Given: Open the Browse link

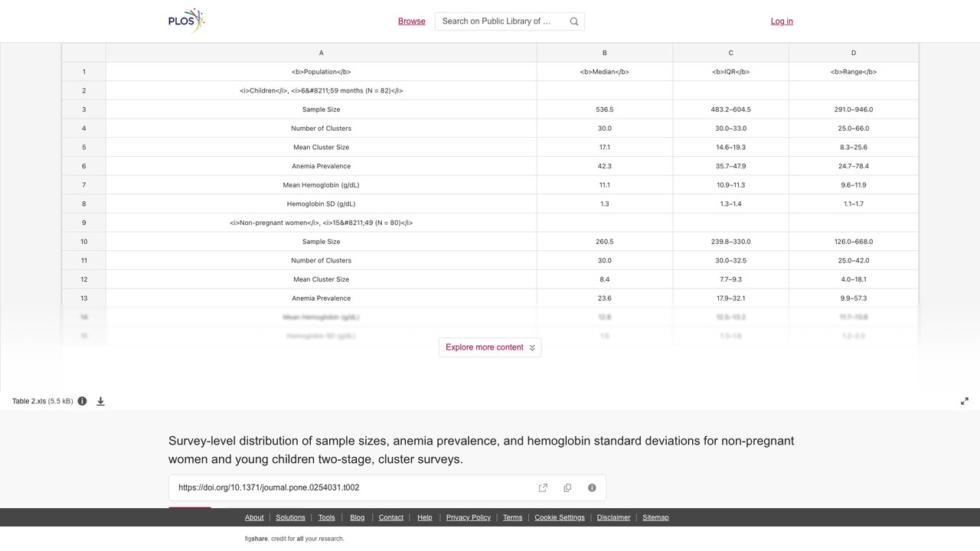Looking at the screenshot, I should 412,21.
